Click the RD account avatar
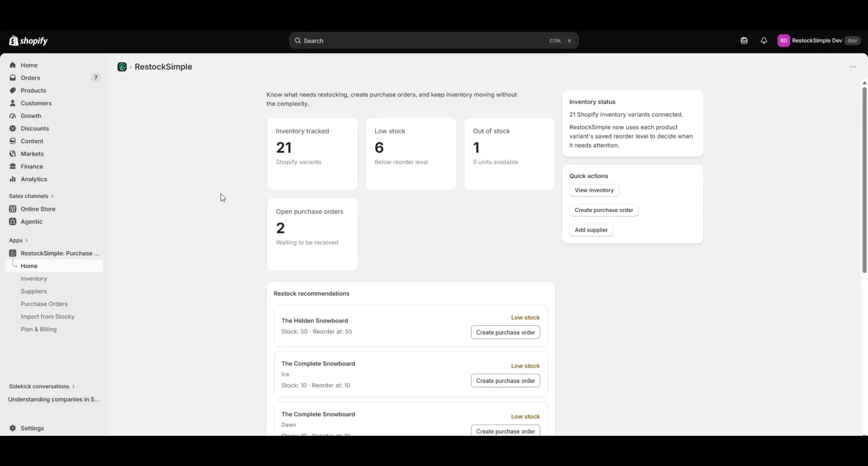 coord(784,41)
